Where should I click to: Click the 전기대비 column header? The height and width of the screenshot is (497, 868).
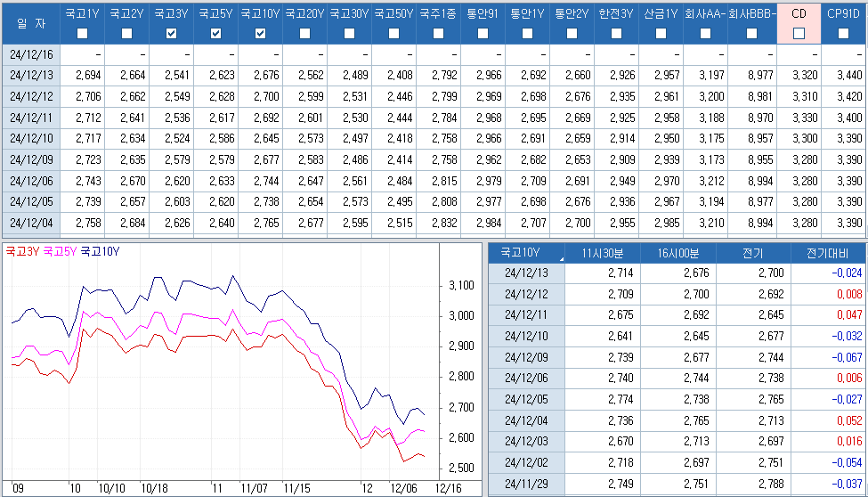pyautogui.click(x=827, y=252)
